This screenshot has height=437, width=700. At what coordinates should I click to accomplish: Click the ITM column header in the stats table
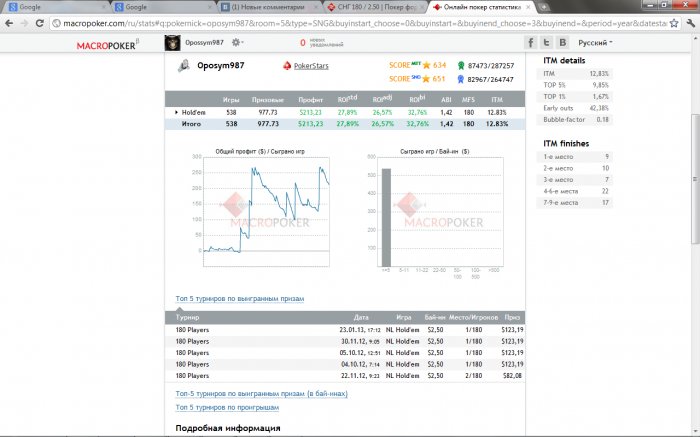click(497, 100)
